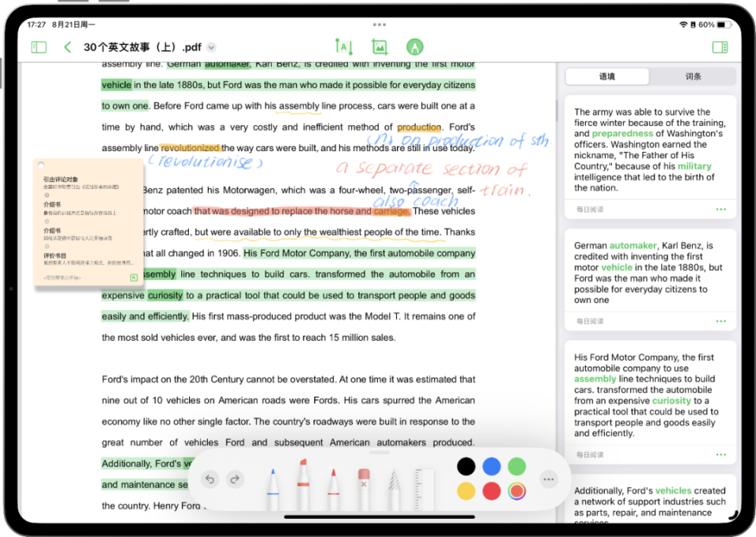
Task: Tap the drawing palette drag handle
Action: 379,453
